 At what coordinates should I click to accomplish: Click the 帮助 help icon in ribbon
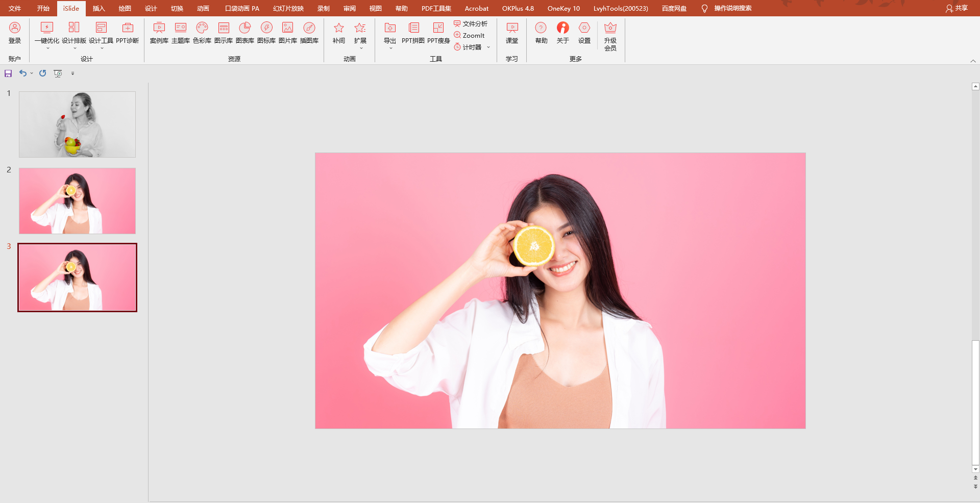pyautogui.click(x=541, y=33)
